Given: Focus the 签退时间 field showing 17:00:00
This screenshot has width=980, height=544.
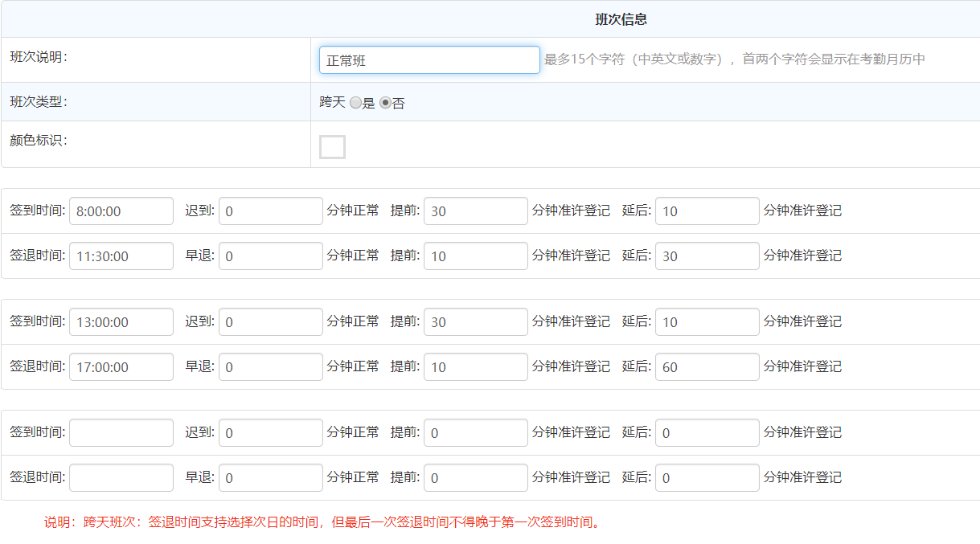Looking at the screenshot, I should 121,367.
